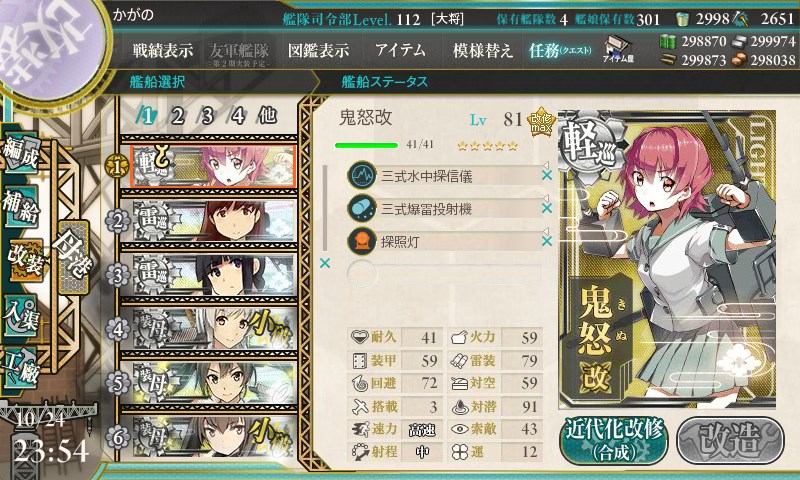The height and width of the screenshot is (480, 800).
Task: Remove all equipment with left-side X mark
Action: pos(324,263)
